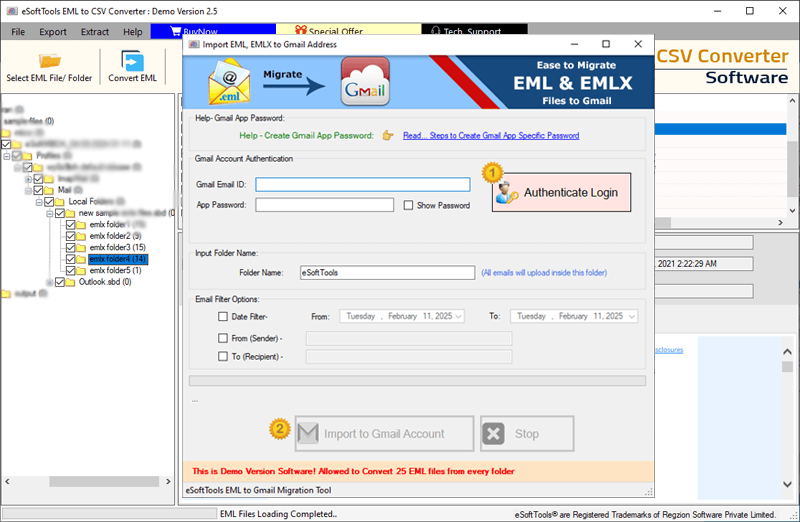This screenshot has width=800, height=522.
Task: Click Import to Gmail Account button
Action: tap(384, 434)
